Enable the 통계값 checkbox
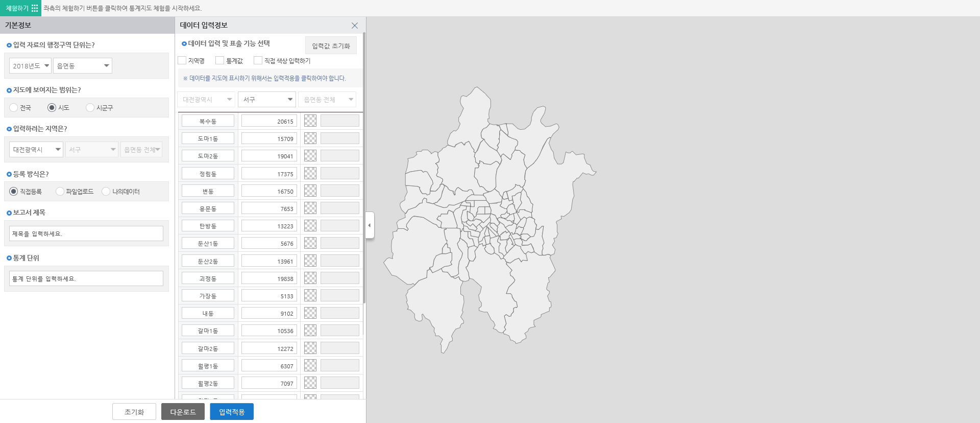Screen dimensions: 980x423 [220, 61]
